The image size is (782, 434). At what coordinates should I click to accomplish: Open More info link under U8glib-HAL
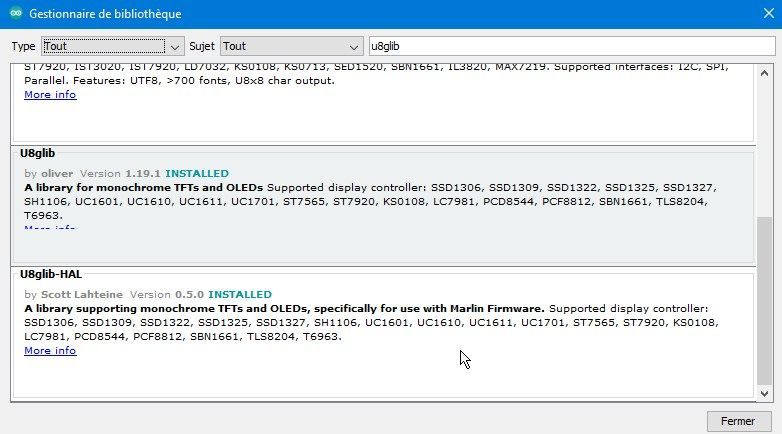[x=50, y=351]
